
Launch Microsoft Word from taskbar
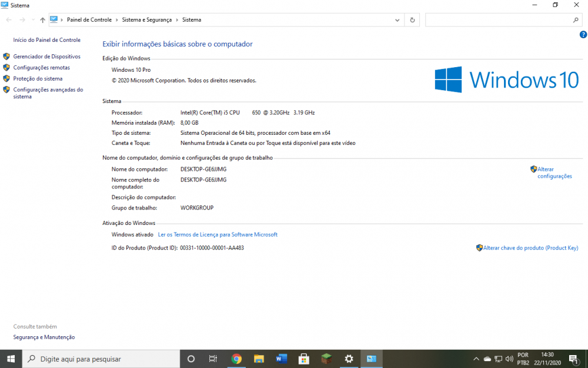coord(281,359)
